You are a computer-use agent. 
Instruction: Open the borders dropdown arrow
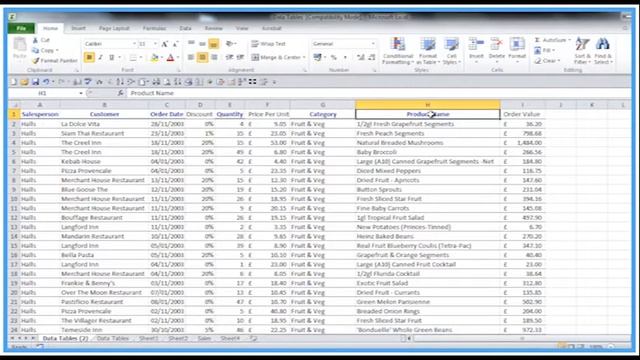click(x=140, y=58)
